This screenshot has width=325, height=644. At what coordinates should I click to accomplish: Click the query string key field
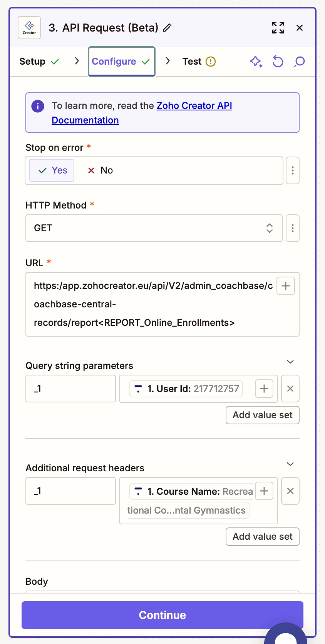(x=70, y=389)
